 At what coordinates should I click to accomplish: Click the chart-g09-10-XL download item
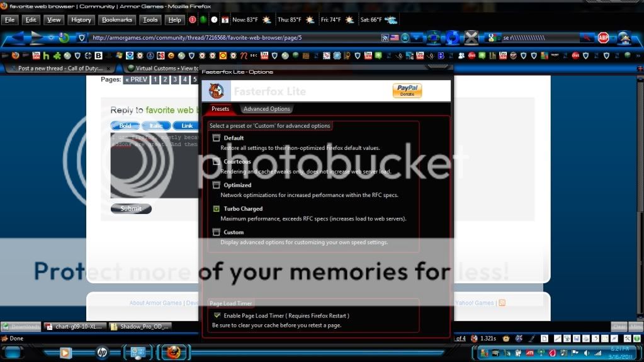pos(75,327)
